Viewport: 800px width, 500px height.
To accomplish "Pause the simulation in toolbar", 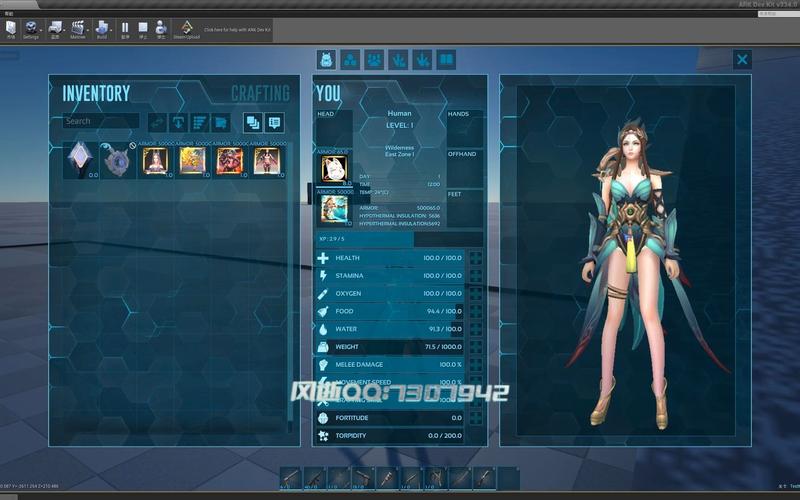I will [x=125, y=27].
